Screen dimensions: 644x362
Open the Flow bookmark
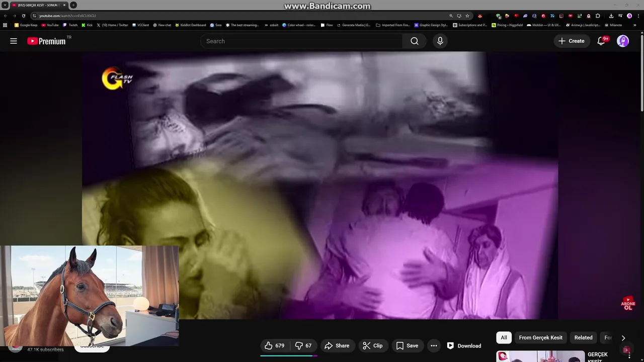click(327, 25)
